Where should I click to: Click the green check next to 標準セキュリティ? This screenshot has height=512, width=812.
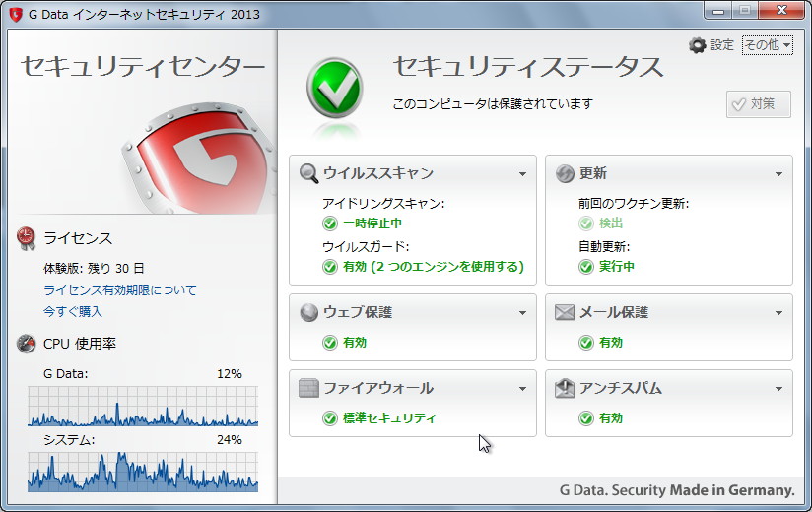pos(330,418)
